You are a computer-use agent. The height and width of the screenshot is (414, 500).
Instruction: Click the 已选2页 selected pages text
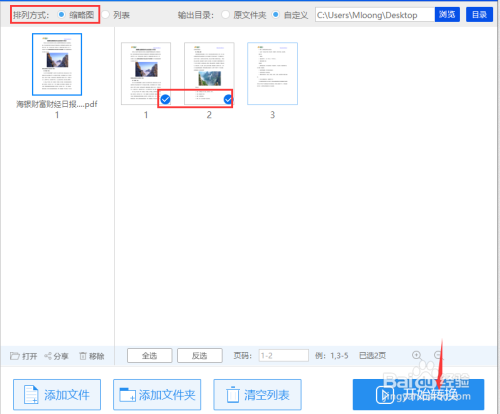(x=372, y=356)
